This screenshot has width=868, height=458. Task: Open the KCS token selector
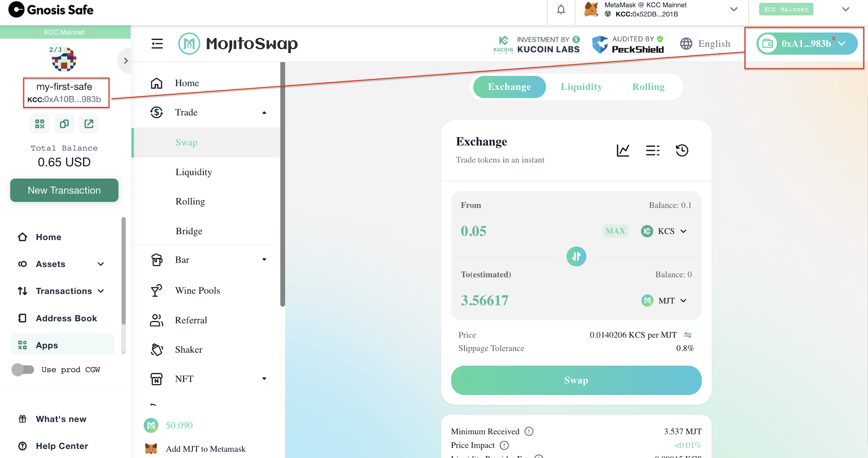[x=664, y=231]
